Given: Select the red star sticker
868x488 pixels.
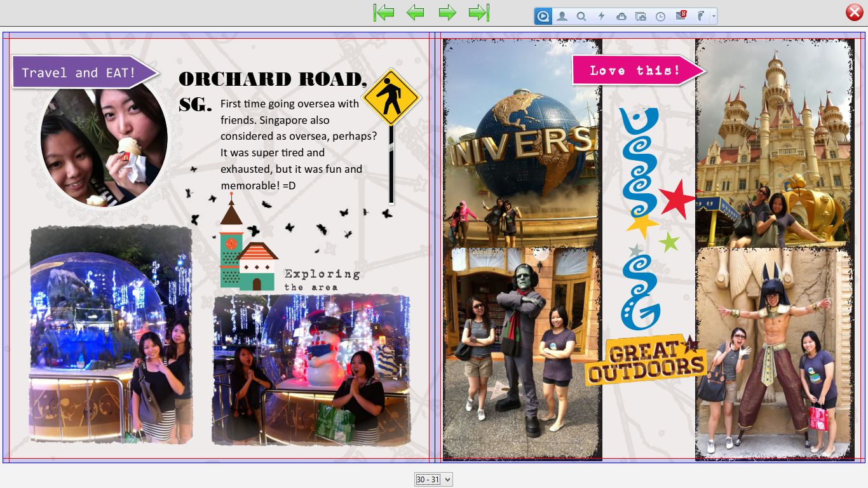Looking at the screenshot, I should (677, 200).
